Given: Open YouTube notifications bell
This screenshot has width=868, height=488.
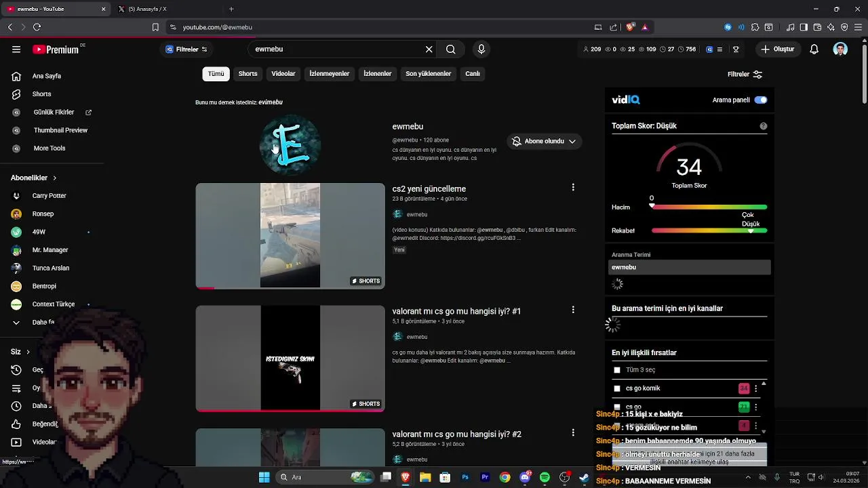Looking at the screenshot, I should (x=814, y=49).
